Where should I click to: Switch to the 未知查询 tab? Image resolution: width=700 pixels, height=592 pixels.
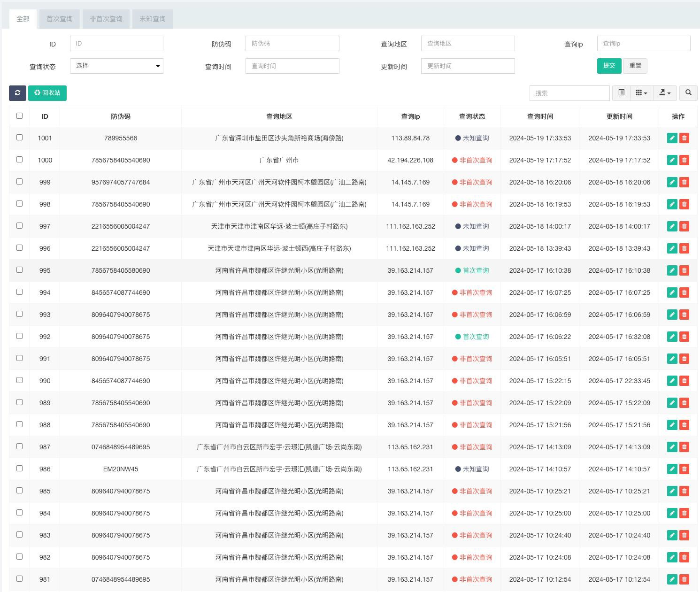(153, 19)
